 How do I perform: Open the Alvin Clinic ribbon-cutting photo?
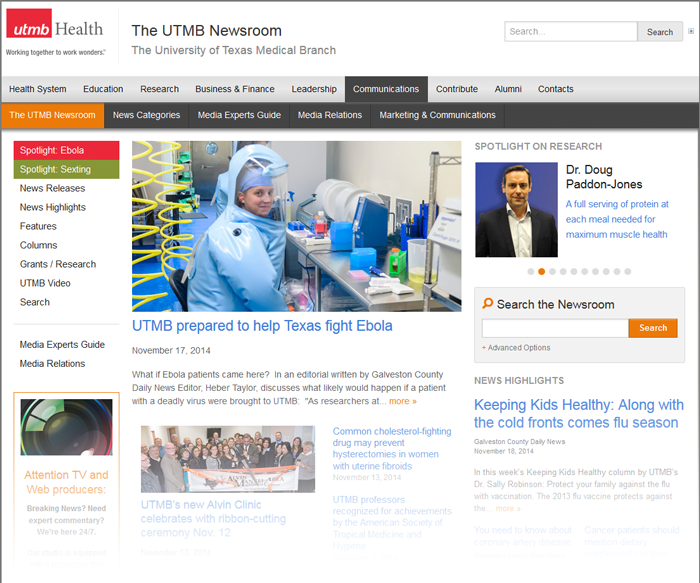227,459
